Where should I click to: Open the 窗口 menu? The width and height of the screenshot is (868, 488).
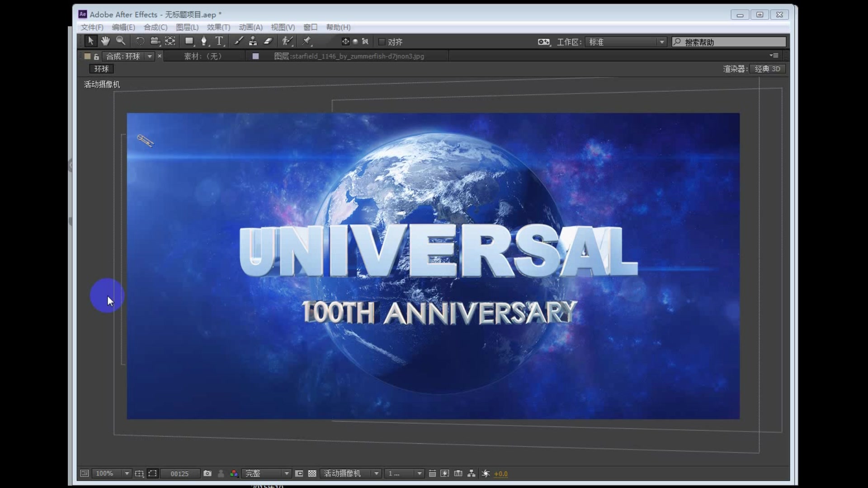(311, 27)
